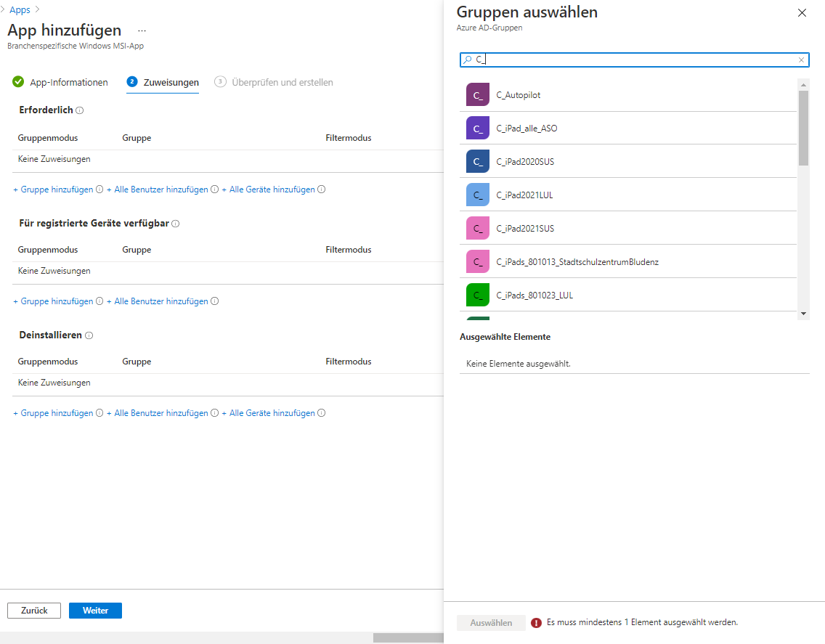The height and width of the screenshot is (644, 825).
Task: Open the info icon next to Erforderlich
Action: pyautogui.click(x=80, y=111)
